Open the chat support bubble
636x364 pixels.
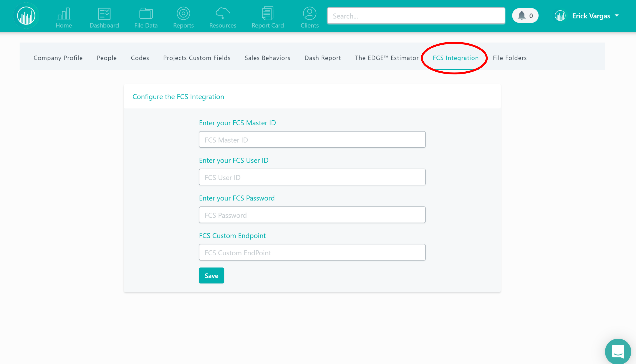click(x=618, y=351)
